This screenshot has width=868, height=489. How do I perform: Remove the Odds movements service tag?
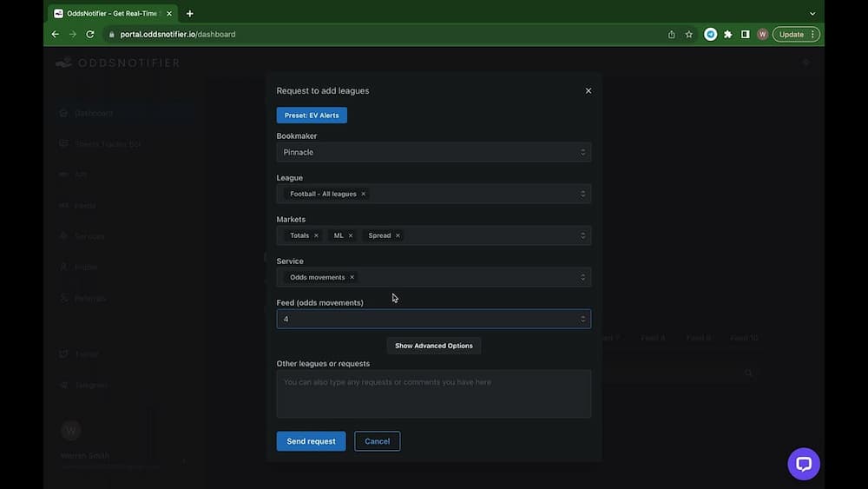click(x=352, y=277)
